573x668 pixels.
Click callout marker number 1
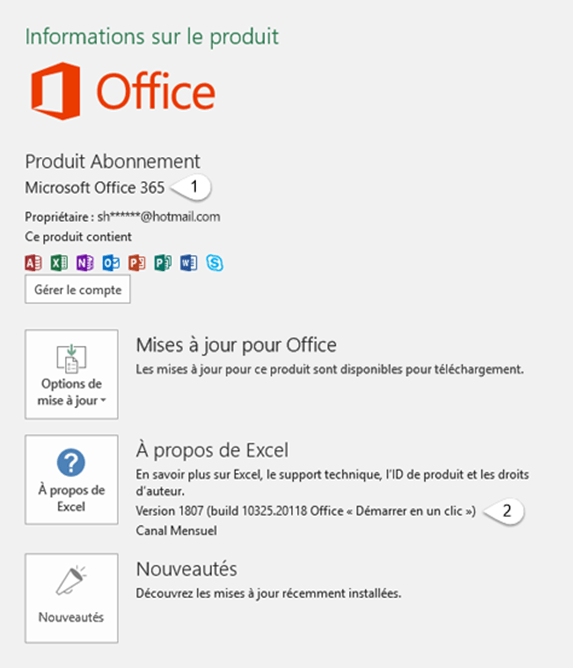pos(191,187)
